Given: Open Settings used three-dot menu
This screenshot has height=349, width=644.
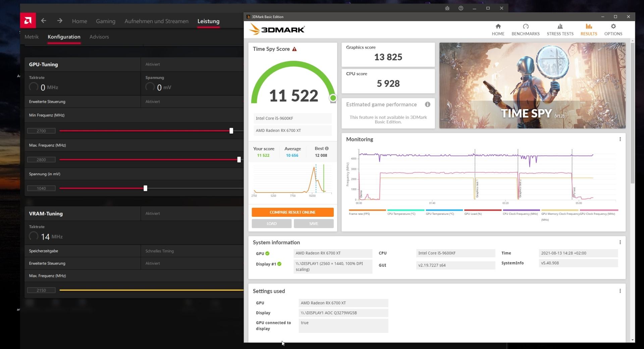Looking at the screenshot, I should tap(620, 291).
